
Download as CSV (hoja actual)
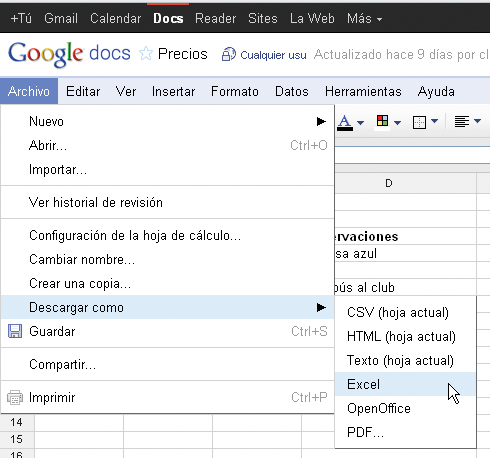(x=405, y=312)
